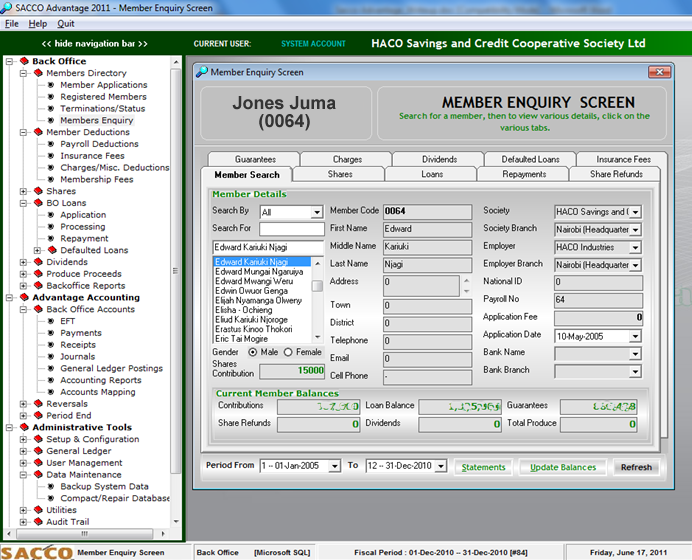The height and width of the screenshot is (560, 692).
Task: Open the File menu
Action: [11, 24]
